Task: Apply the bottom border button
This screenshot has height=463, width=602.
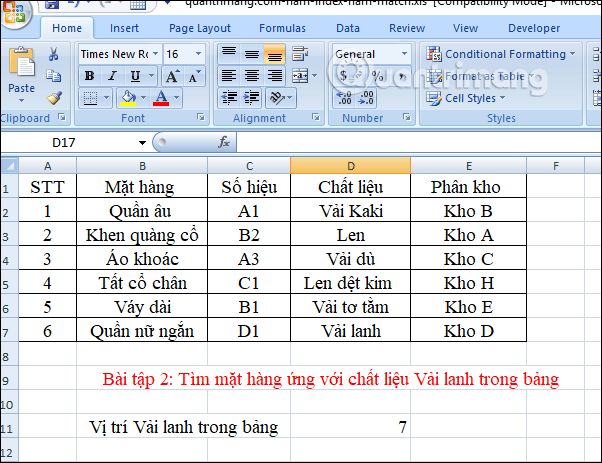Action: pyautogui.click(x=91, y=98)
